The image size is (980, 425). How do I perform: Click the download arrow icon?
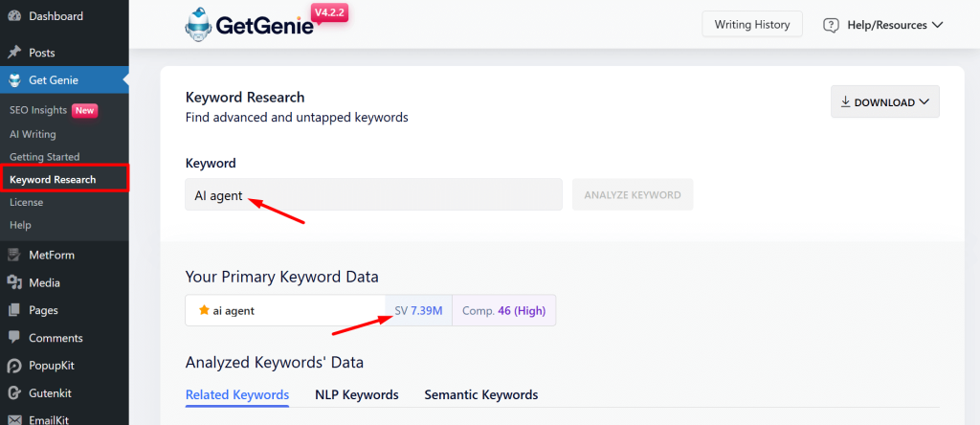[846, 101]
